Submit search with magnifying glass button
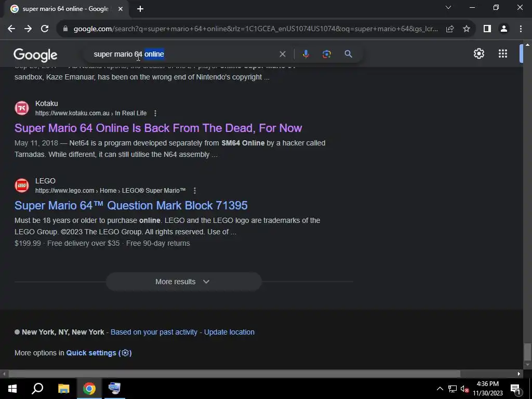This screenshot has height=399, width=532. [348, 54]
